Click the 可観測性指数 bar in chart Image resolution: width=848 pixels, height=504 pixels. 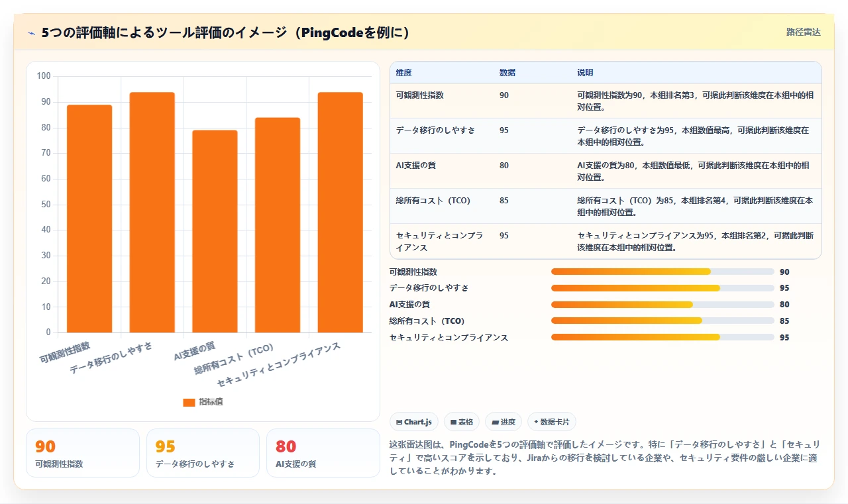(89, 219)
